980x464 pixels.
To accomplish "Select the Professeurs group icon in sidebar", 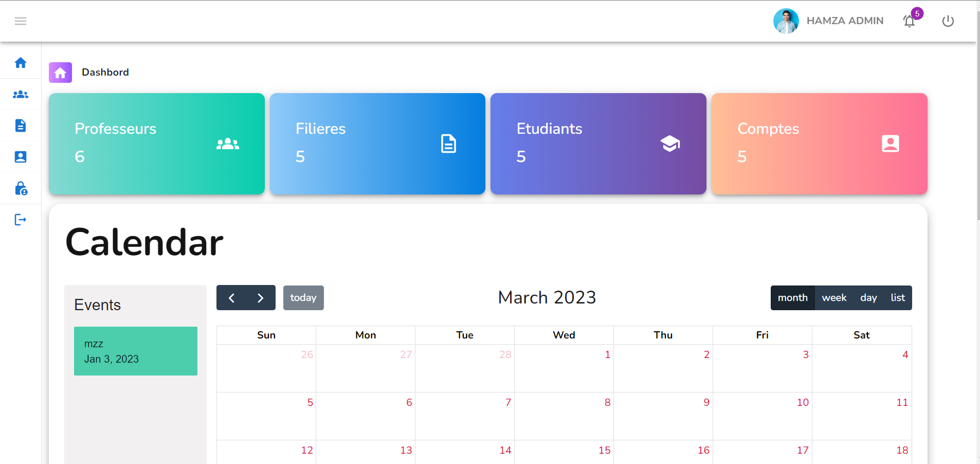I will point(21,95).
